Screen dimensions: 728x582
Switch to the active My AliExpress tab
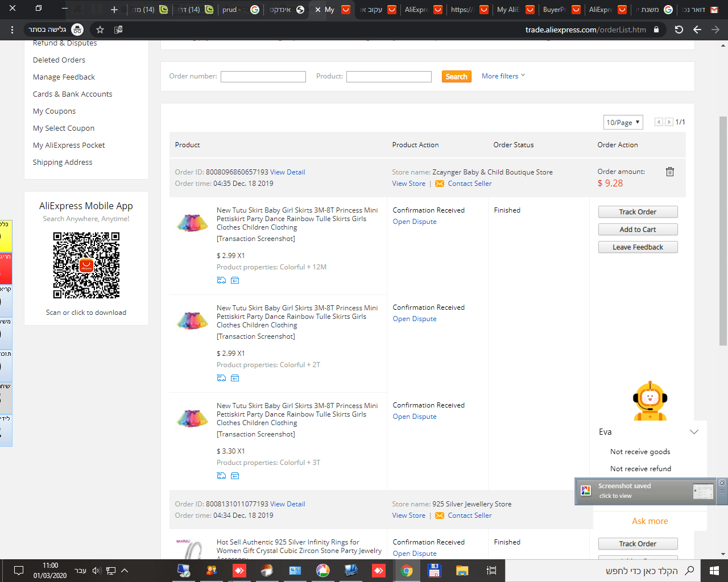332,10
